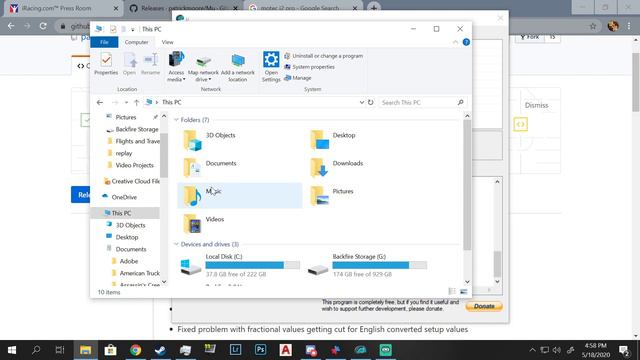640x360 pixels.
Task: Switch to the GitHub Releases tab in Chrome
Action: click(182, 8)
